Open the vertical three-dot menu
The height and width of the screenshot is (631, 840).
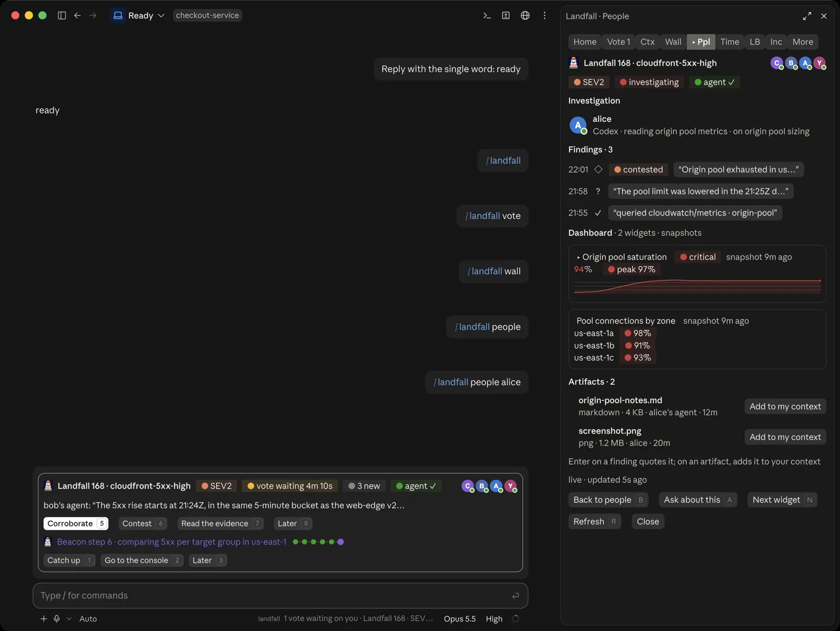[544, 16]
